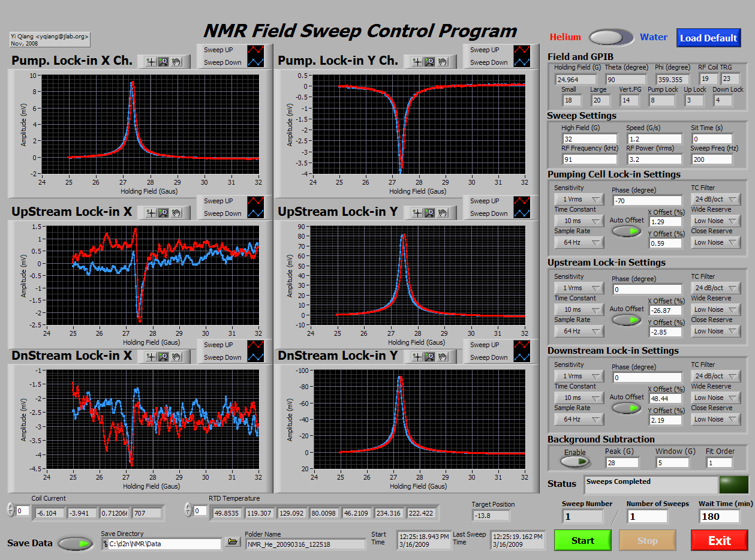This screenshot has width=755, height=560.
Task: Open Pumping Cell Sensitivity dropdown
Action: point(579,199)
